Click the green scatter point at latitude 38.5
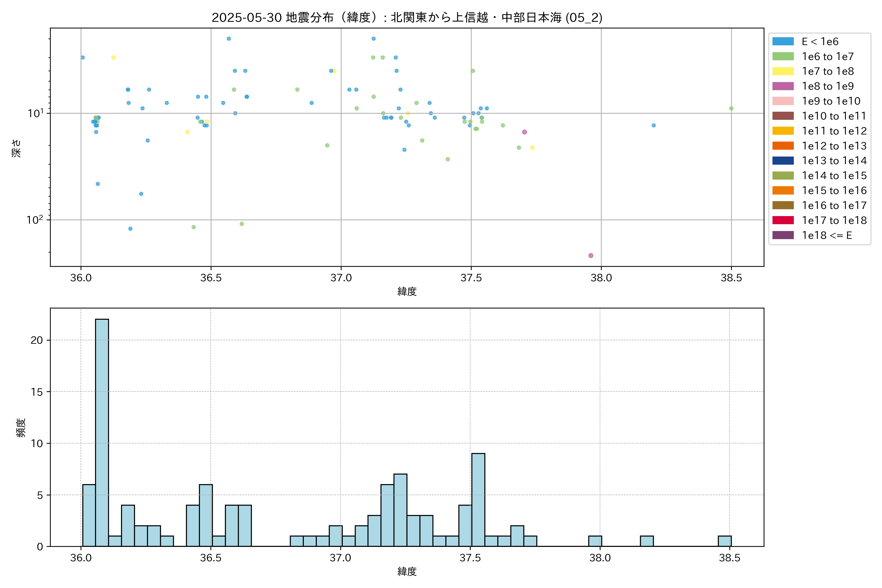Image resolution: width=882 pixels, height=588 pixels. click(731, 108)
